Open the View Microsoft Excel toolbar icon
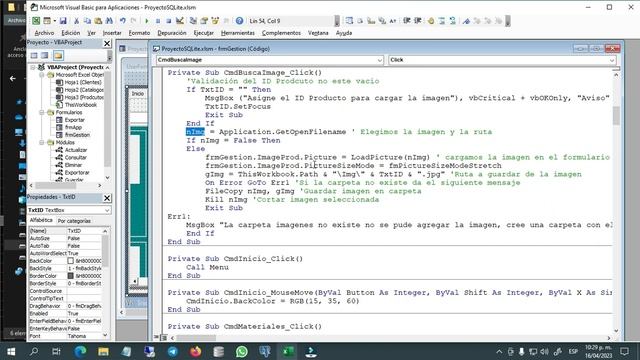Viewport: 640px width, 360px height. point(36,21)
